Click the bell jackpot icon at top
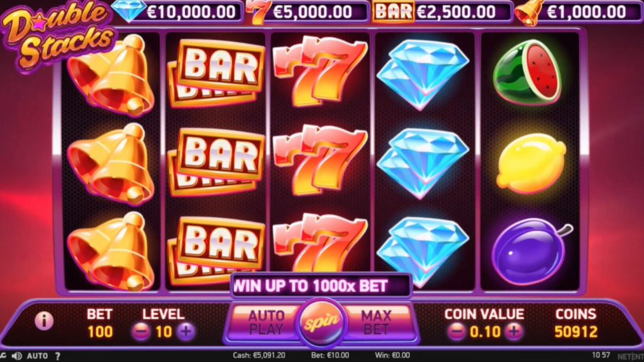The width and height of the screenshot is (644, 362). click(x=529, y=13)
